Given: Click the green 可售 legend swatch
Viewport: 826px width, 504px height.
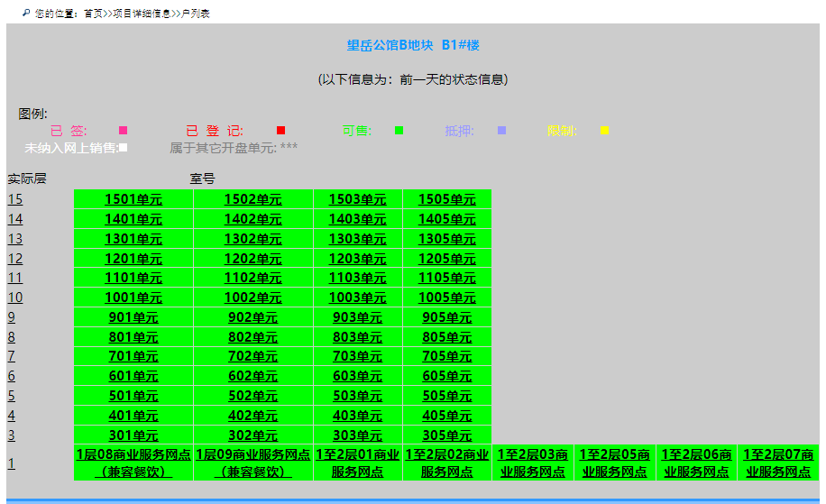Looking at the screenshot, I should pos(399,131).
